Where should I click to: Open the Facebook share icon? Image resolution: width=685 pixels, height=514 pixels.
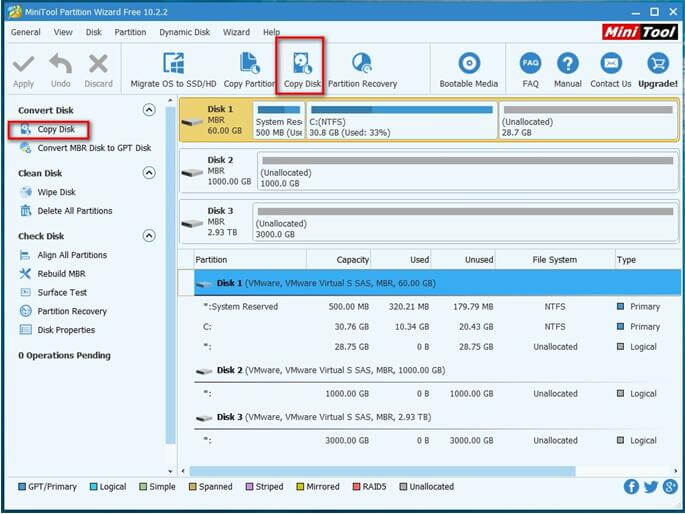coord(631,486)
